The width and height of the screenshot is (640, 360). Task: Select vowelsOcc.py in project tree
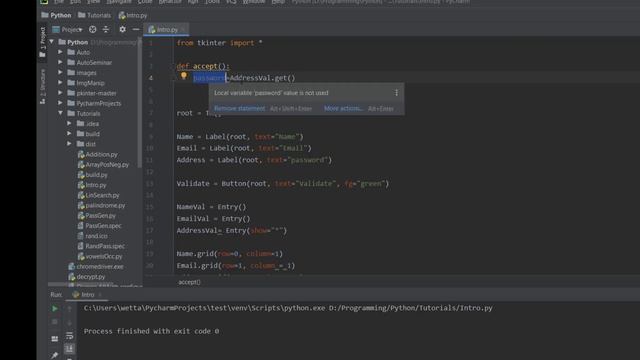point(100,256)
